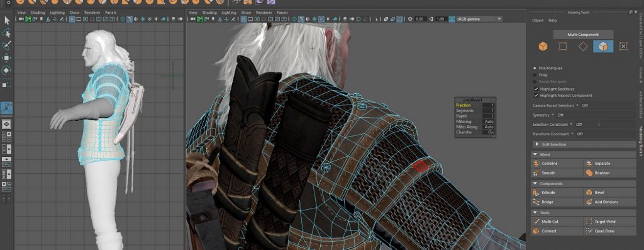Choose Vertex selection mode icon
The image size is (644, 250).
(x=563, y=47)
